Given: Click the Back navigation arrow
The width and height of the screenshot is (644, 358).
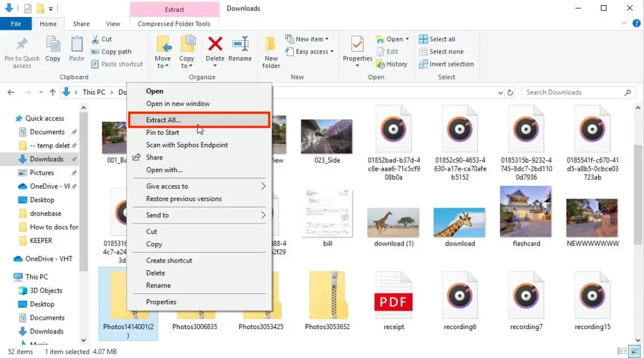Looking at the screenshot, I should (x=11, y=92).
